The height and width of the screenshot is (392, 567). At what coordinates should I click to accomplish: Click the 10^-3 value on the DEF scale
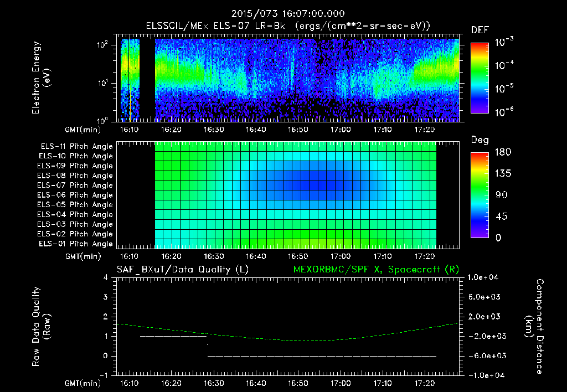504,42
